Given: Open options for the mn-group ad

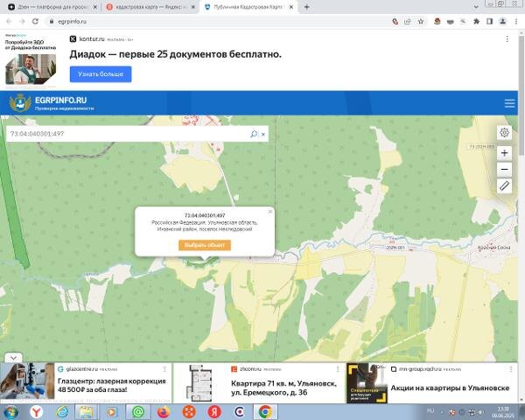Looking at the screenshot, I should coord(511,369).
